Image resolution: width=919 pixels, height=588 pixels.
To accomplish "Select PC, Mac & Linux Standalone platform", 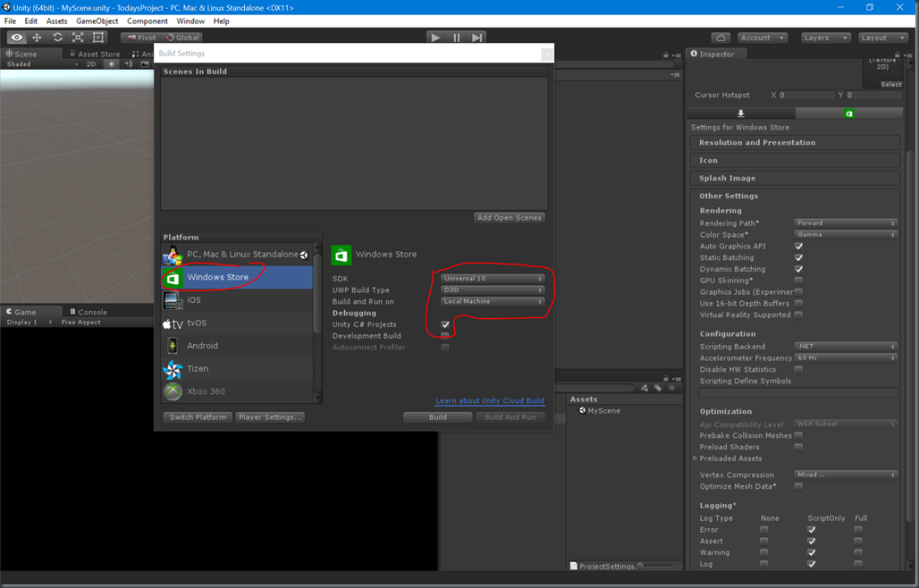I will [237, 254].
